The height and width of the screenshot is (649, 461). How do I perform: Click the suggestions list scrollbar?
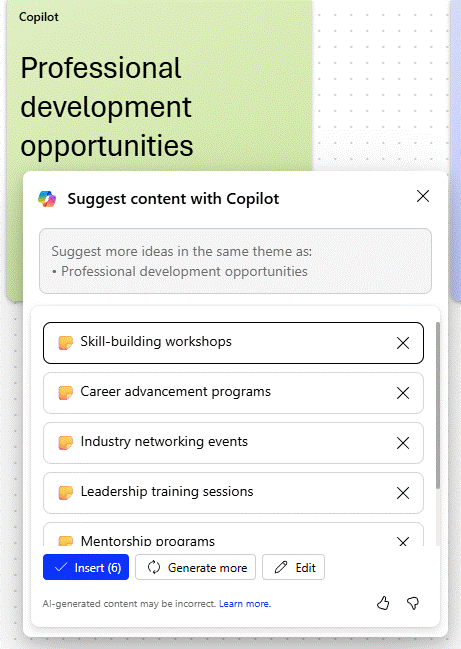click(438, 406)
